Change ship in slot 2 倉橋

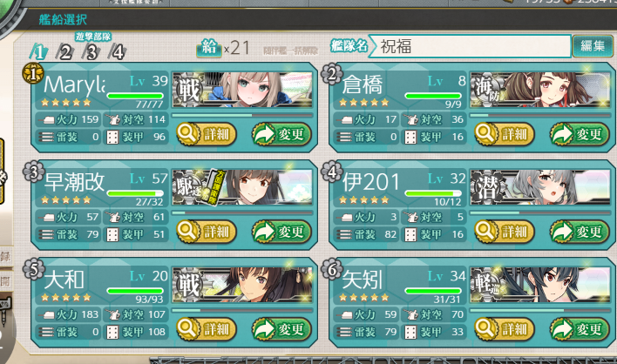pyautogui.click(x=580, y=134)
